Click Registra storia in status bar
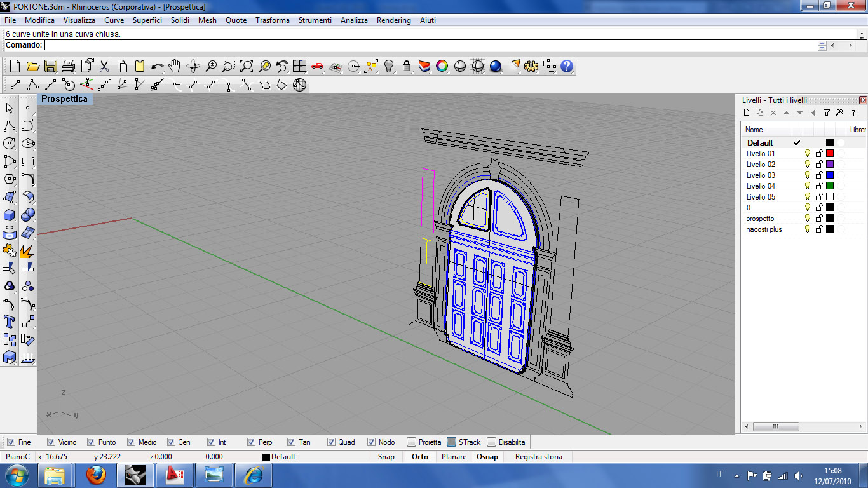The width and height of the screenshot is (868, 488). [x=539, y=457]
